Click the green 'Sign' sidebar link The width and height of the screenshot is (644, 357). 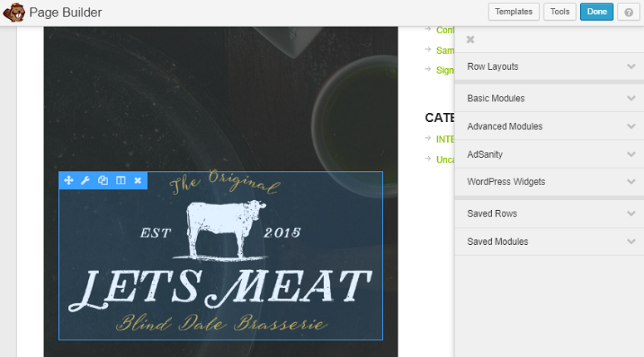click(445, 71)
